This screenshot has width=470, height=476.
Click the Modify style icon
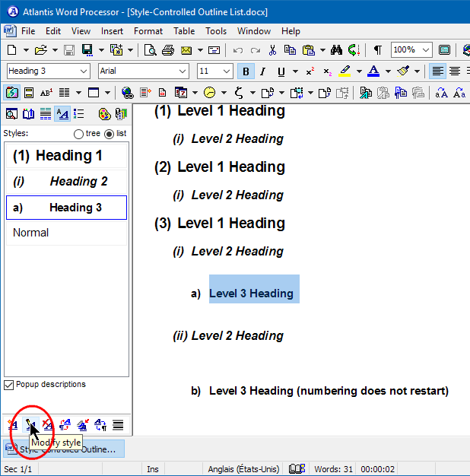[x=30, y=424]
